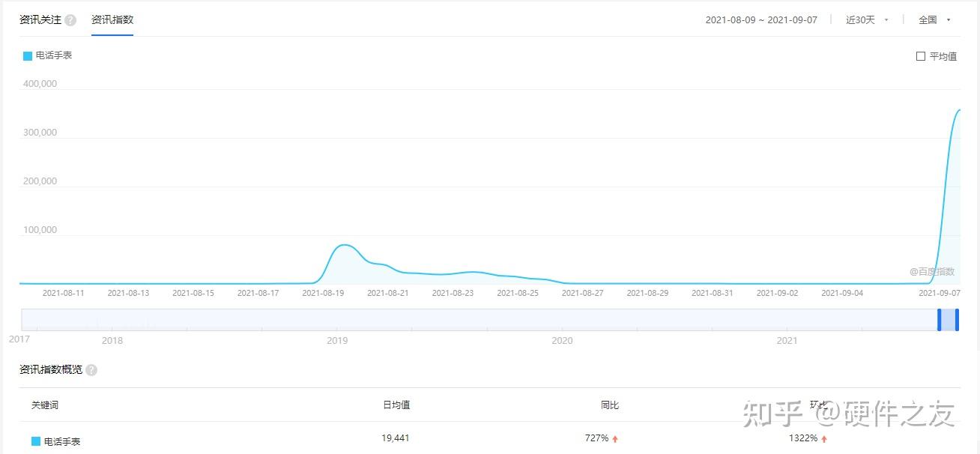Screen dimensions: 980x454
Task: Enable the 平均值 checkbox
Action: [x=921, y=56]
